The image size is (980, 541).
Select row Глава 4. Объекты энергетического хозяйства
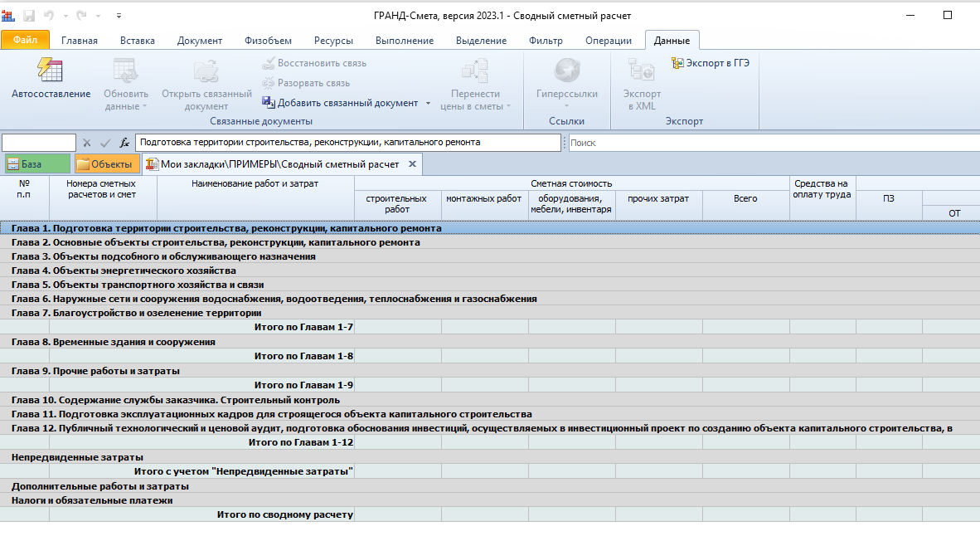(x=490, y=270)
